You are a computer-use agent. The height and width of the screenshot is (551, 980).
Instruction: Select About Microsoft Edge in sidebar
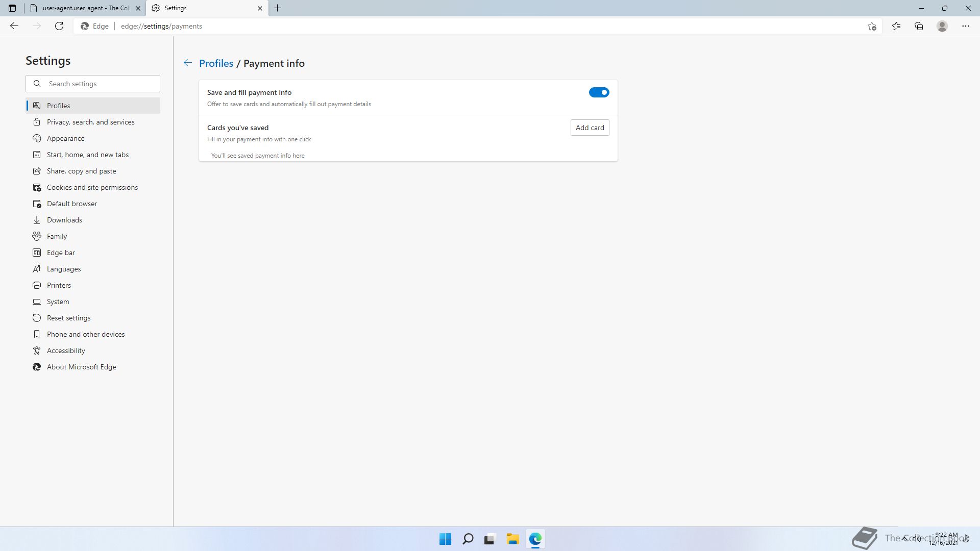(x=81, y=367)
